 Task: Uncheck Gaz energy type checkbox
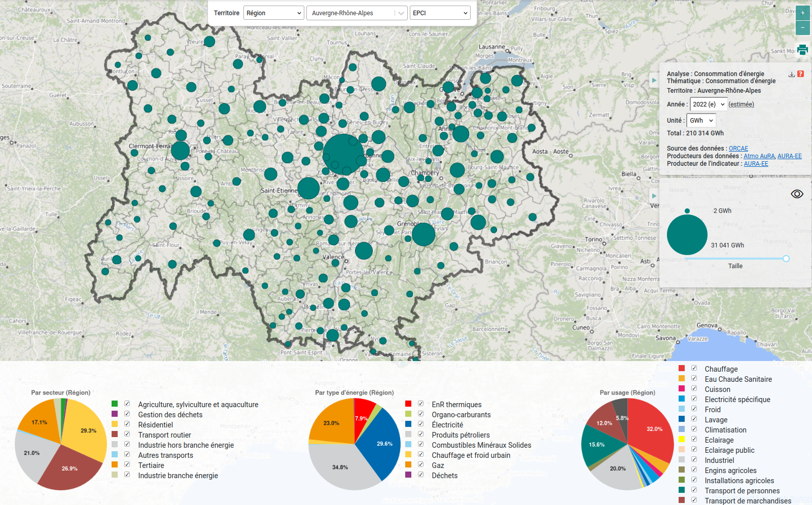(420, 464)
